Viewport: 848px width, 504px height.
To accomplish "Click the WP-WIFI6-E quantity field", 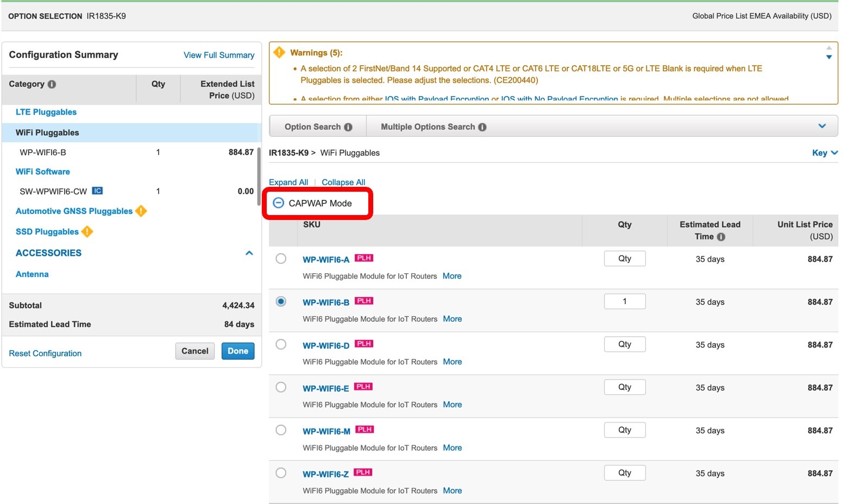I will [625, 387].
